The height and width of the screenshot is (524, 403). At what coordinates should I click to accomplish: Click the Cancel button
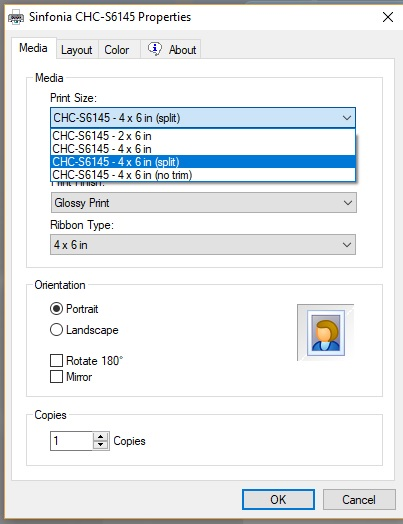[359, 500]
